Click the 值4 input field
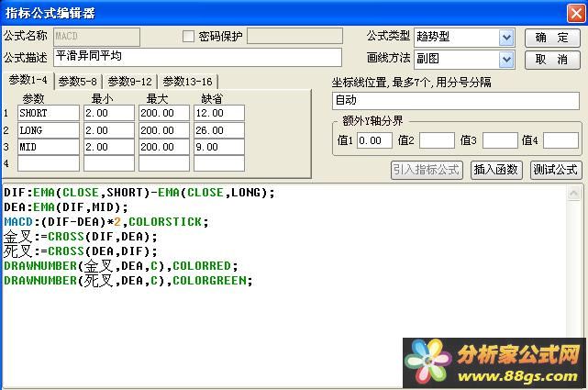The width and height of the screenshot is (588, 390). click(560, 140)
